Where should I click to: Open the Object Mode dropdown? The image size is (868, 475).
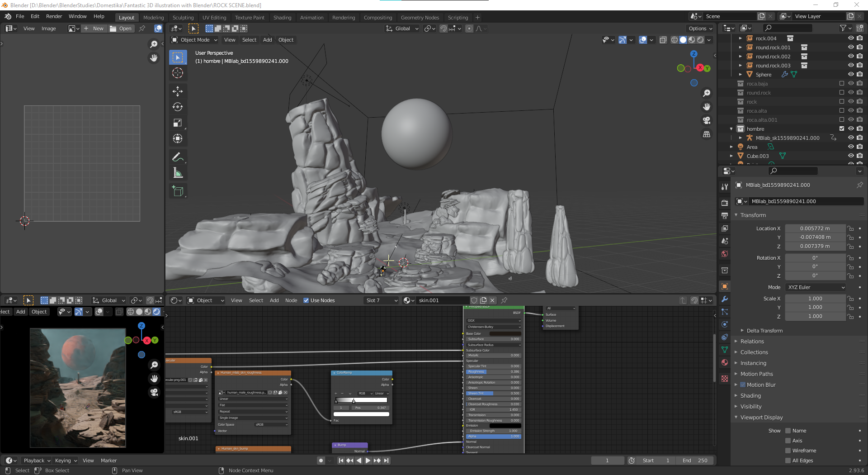194,40
